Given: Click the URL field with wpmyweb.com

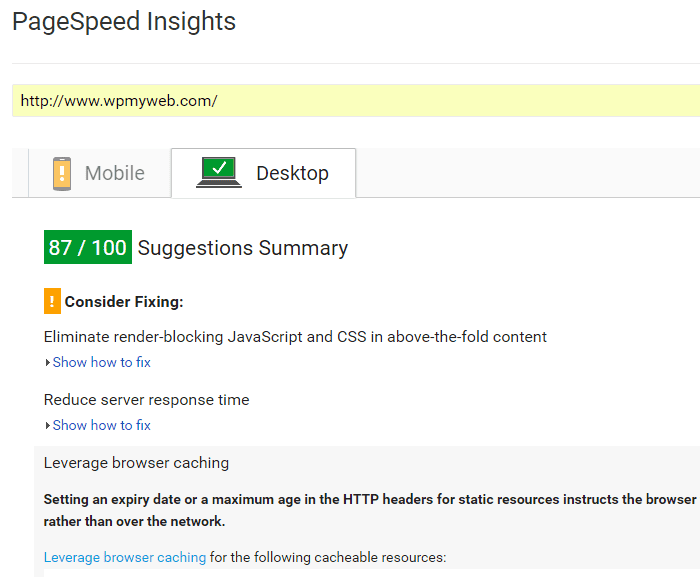Looking at the screenshot, I should [356, 101].
